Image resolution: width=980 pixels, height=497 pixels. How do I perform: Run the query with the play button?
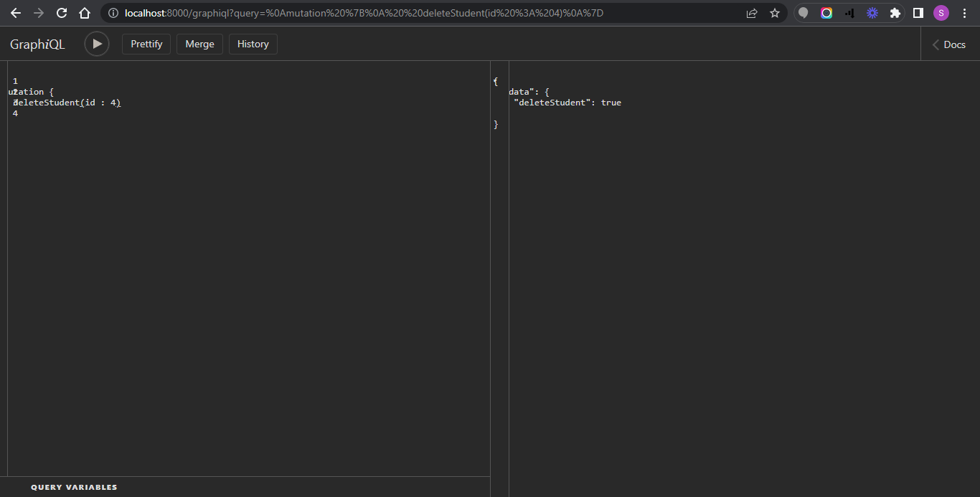(x=97, y=44)
